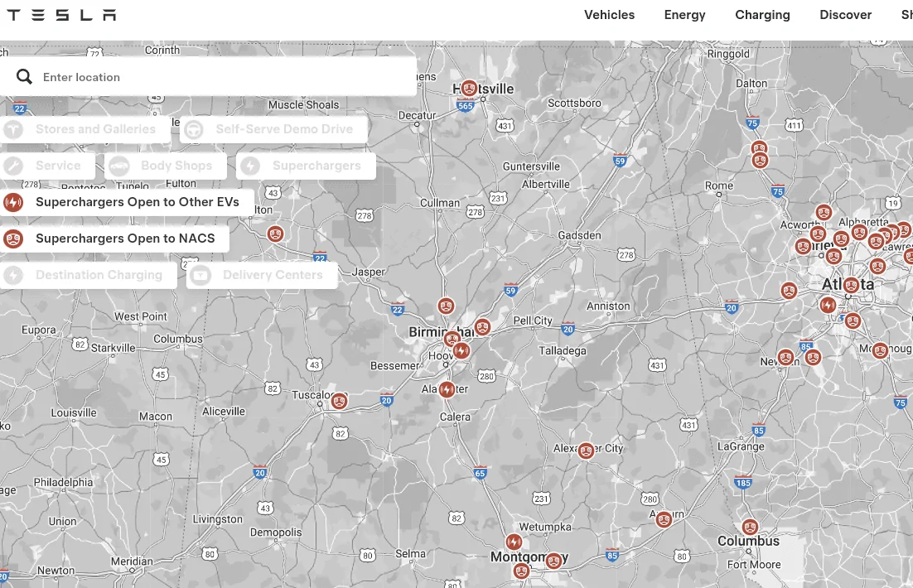Image resolution: width=913 pixels, height=588 pixels.
Task: Open the Vehicles dropdown menu
Action: pyautogui.click(x=609, y=15)
